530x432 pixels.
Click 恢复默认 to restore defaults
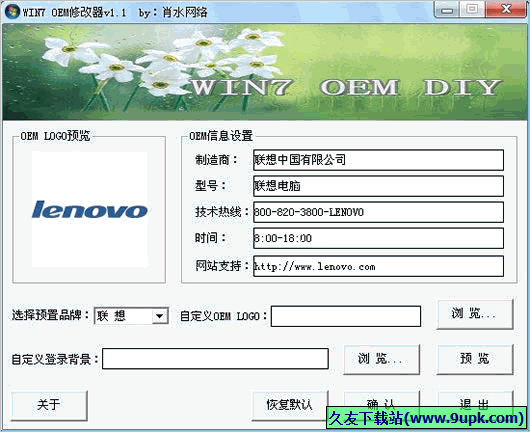point(290,405)
